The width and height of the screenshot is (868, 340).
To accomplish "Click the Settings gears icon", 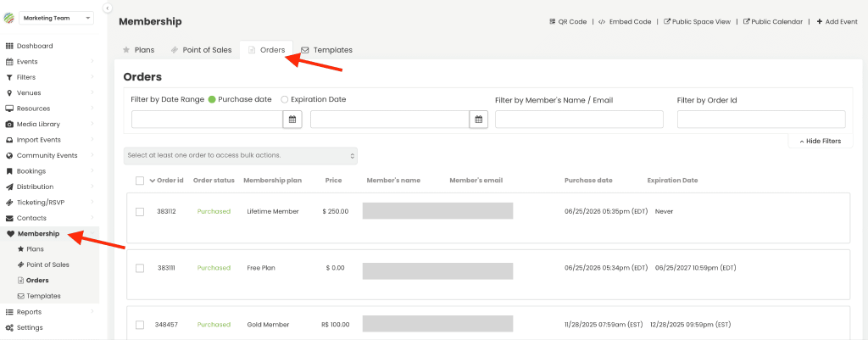I will tap(9, 327).
